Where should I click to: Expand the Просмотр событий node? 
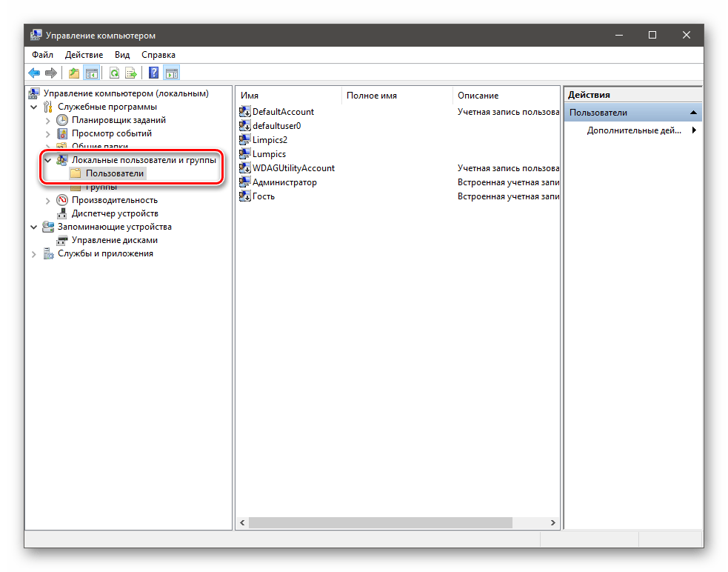coord(48,134)
